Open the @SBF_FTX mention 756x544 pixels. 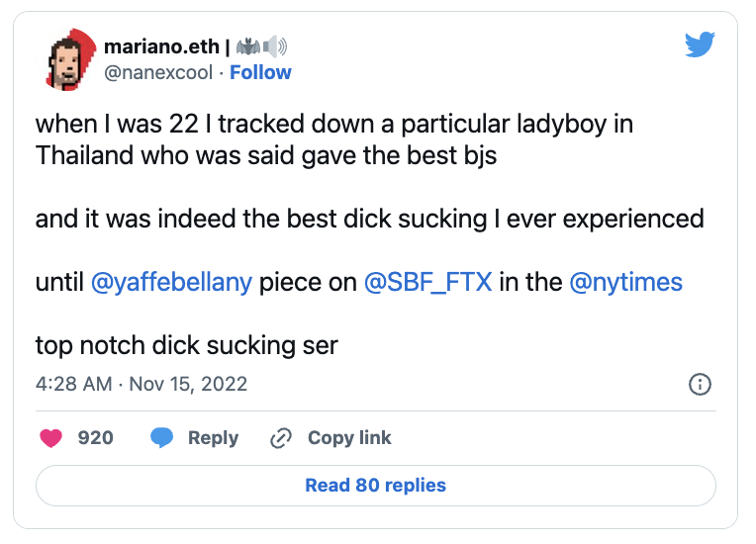pyautogui.click(x=427, y=282)
